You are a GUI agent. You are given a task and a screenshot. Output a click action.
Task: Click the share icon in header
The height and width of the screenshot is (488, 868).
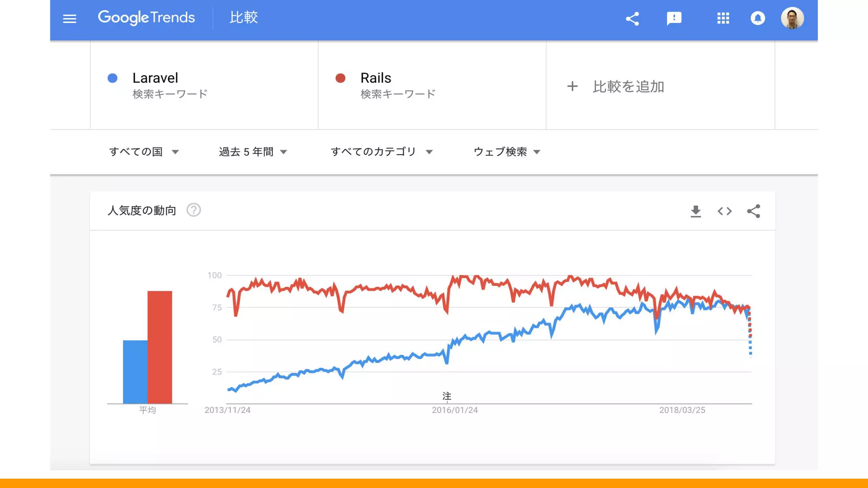point(632,18)
